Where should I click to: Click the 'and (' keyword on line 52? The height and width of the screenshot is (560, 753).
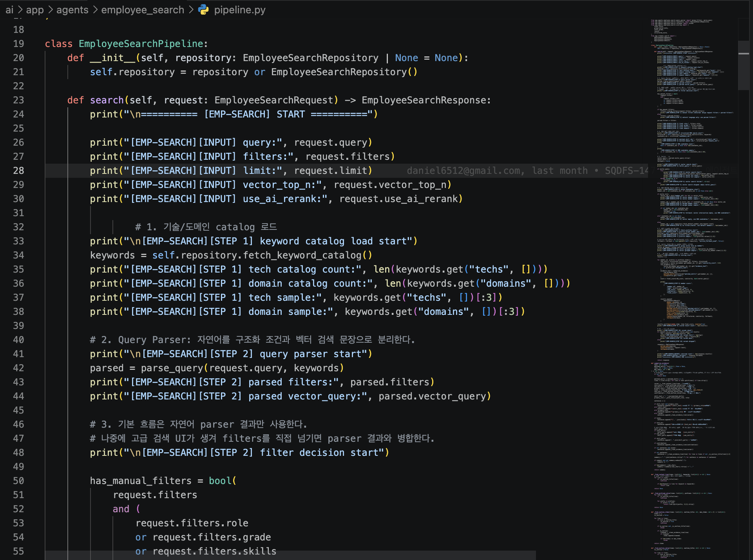pos(127,509)
